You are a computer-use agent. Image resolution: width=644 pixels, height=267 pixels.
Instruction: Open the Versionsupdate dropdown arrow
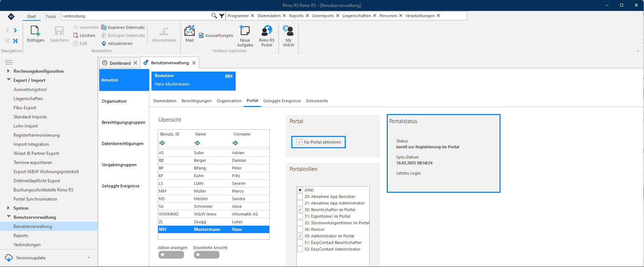(89, 258)
